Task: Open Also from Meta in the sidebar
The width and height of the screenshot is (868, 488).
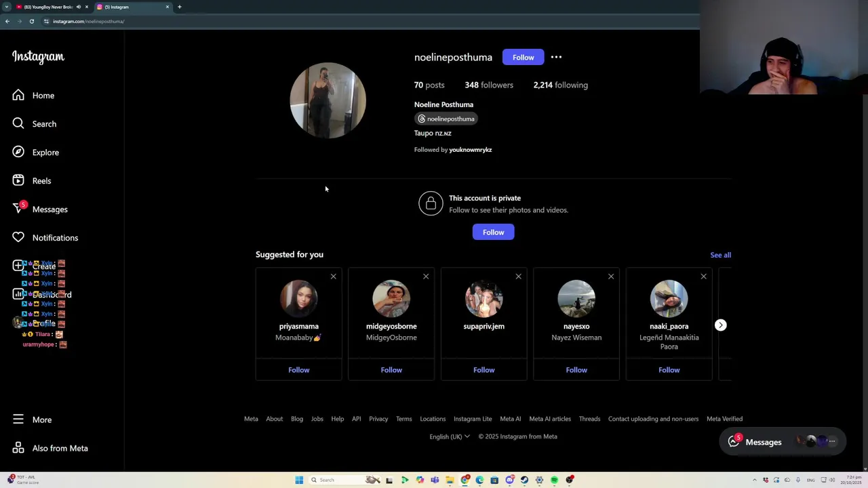Action: pos(50,448)
